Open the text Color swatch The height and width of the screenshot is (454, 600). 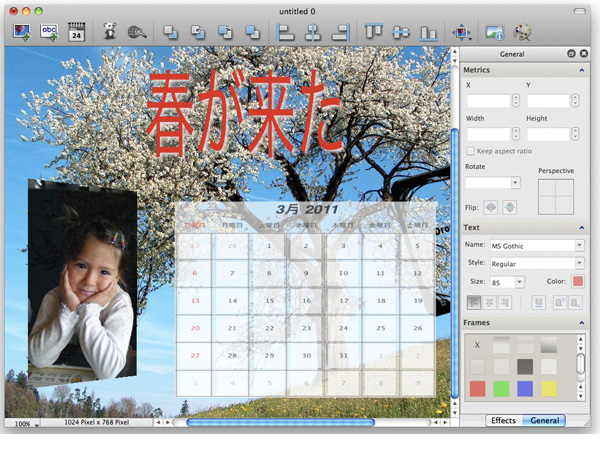pos(578,282)
